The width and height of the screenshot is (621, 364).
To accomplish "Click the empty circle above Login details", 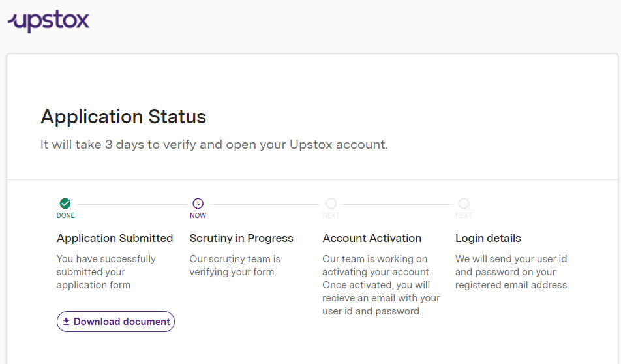I will [464, 204].
